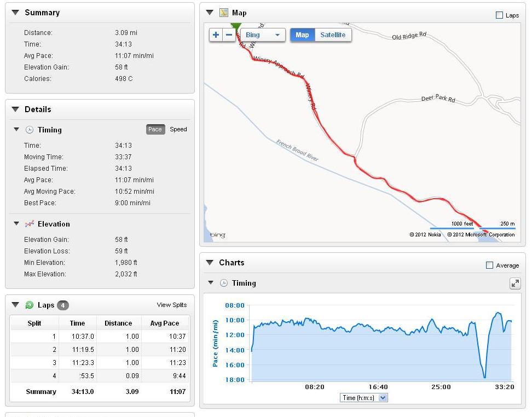Click the Elevation chart icon in Details
Screen dimensions: 532x417
(30, 224)
